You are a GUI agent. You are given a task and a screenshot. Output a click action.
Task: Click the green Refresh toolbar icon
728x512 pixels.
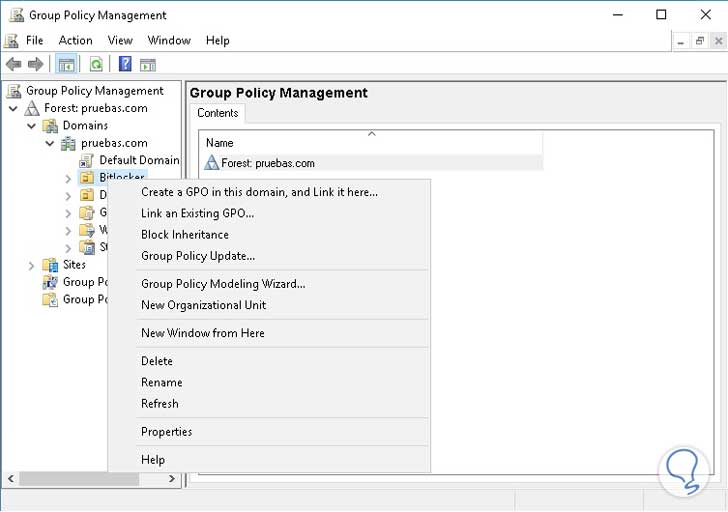tap(96, 64)
